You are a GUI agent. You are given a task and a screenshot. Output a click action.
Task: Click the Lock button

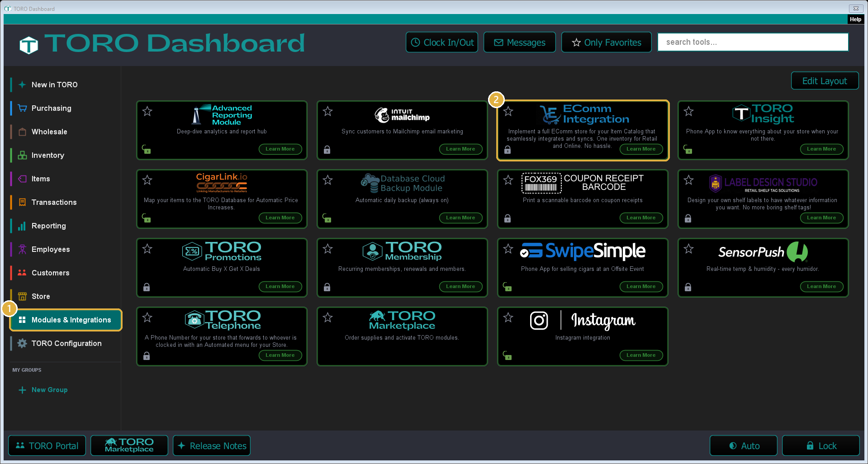click(x=821, y=446)
